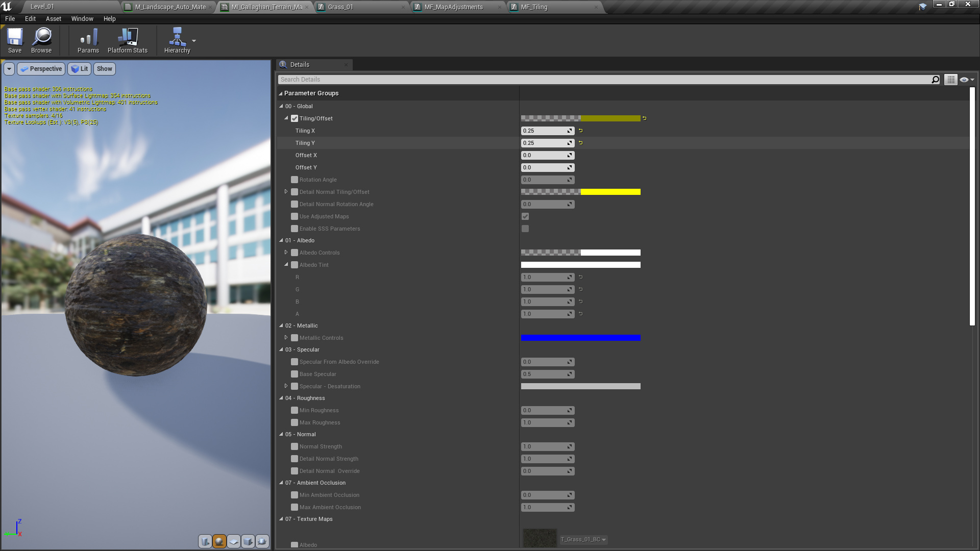980x551 pixels.
Task: Switch preview mesh to cylinder
Action: point(205,541)
